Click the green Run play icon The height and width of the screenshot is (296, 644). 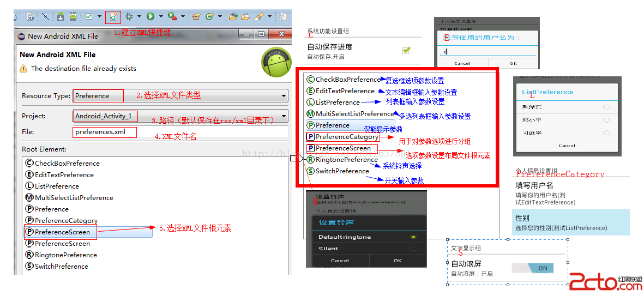point(151,17)
